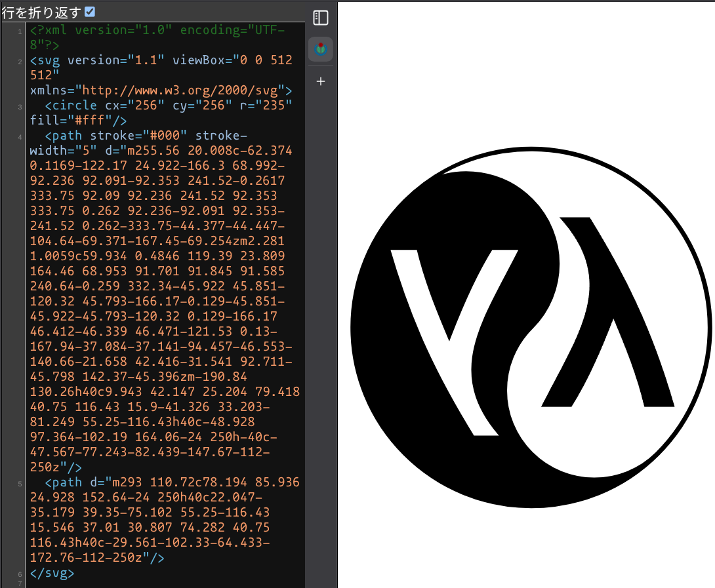Place cursor in the XML declaration line
715x588 pixels.
157,37
